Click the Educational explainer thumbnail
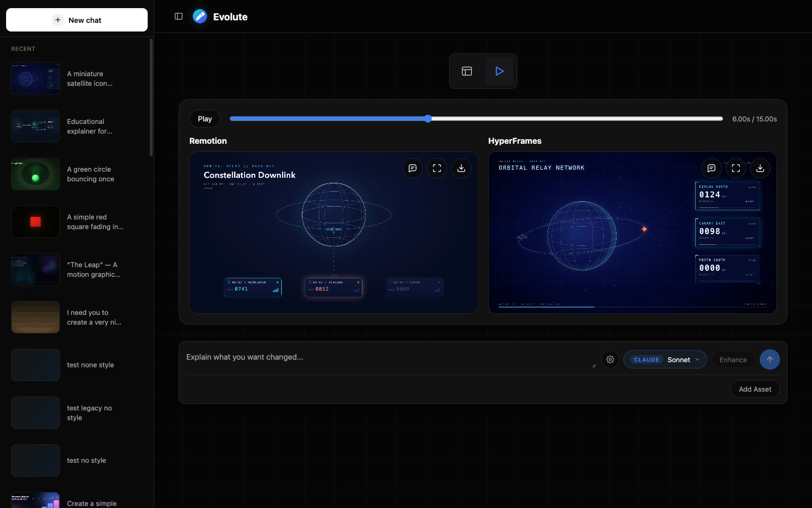The width and height of the screenshot is (812, 508). (x=36, y=126)
